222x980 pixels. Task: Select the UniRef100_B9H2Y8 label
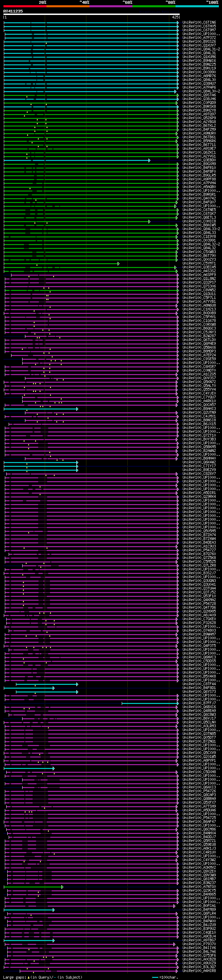(x=199, y=110)
